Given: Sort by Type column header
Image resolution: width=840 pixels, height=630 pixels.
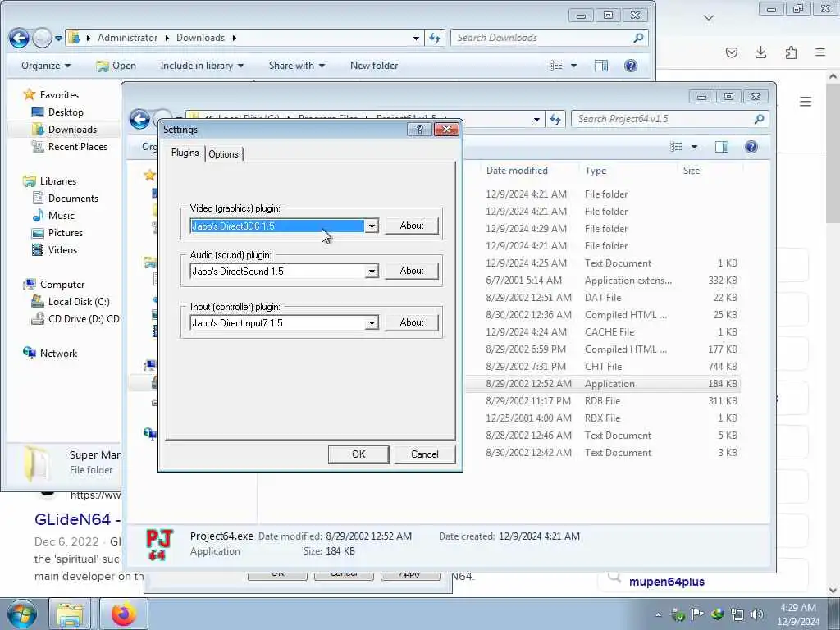Looking at the screenshot, I should tap(596, 171).
